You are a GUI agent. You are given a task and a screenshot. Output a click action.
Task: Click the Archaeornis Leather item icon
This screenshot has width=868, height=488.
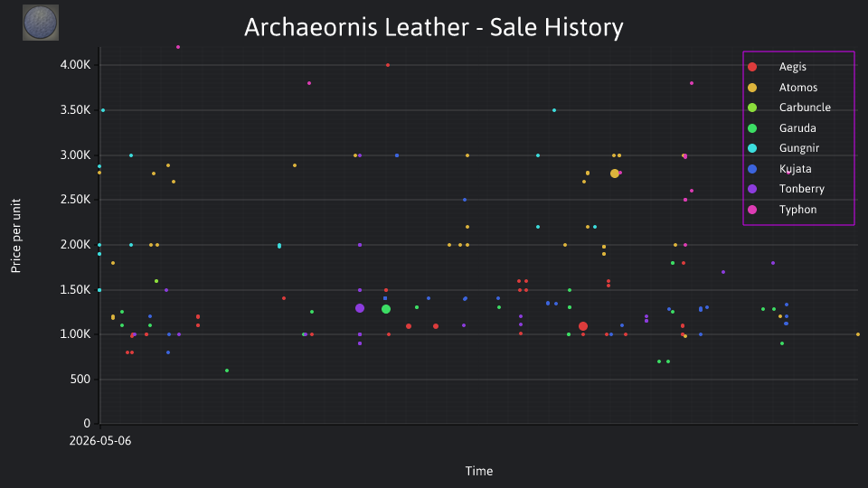(41, 23)
